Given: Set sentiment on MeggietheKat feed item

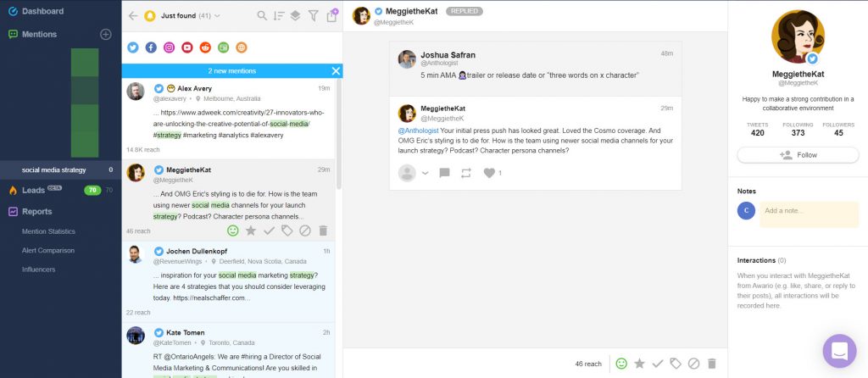Looking at the screenshot, I should [x=233, y=231].
